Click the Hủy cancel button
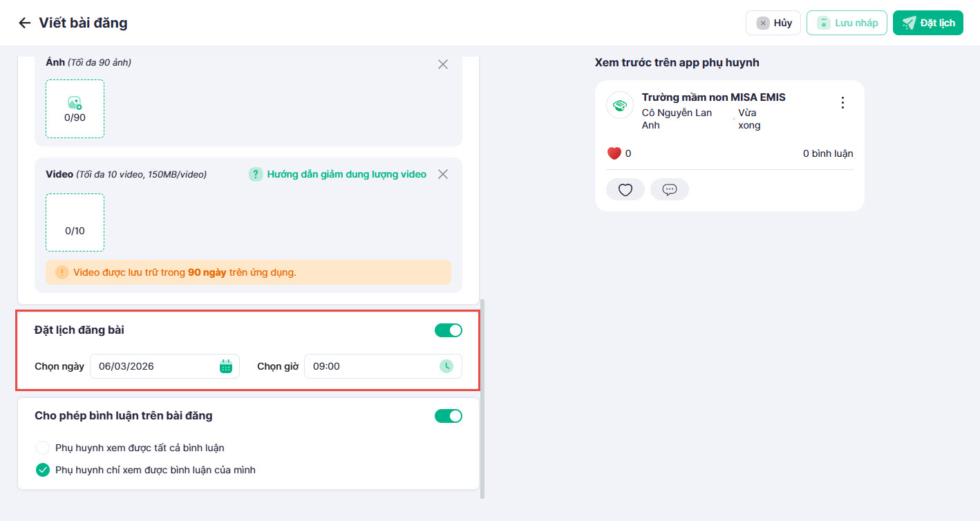 [x=773, y=23]
